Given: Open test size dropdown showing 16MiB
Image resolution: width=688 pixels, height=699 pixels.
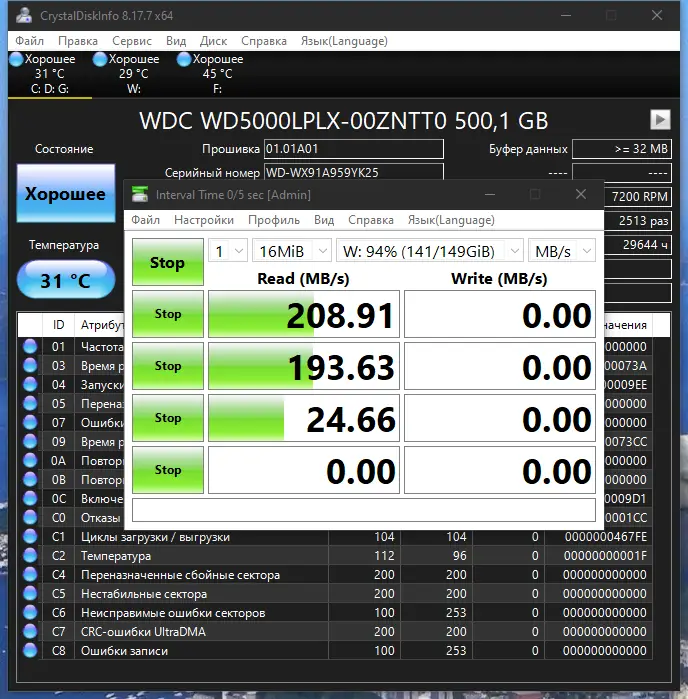Looking at the screenshot, I should [292, 251].
